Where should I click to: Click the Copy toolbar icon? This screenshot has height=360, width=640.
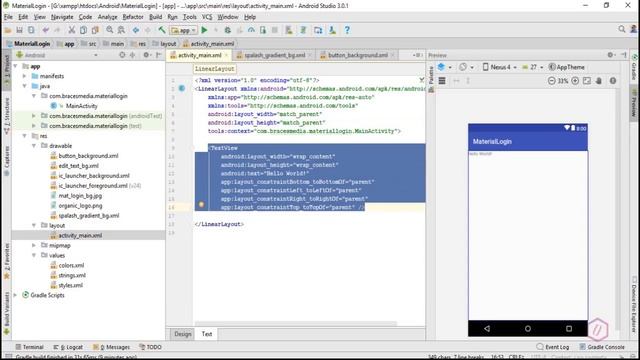(x=83, y=30)
